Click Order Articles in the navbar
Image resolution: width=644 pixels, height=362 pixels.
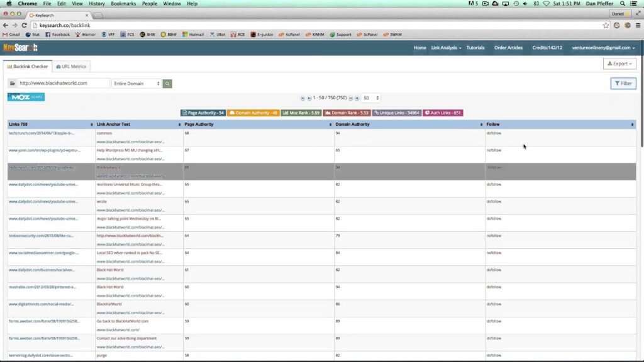pos(508,48)
